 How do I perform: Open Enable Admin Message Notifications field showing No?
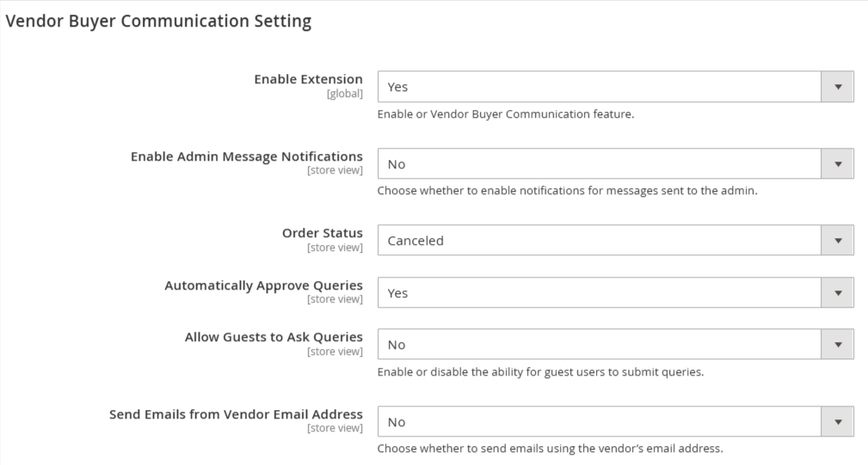(616, 163)
